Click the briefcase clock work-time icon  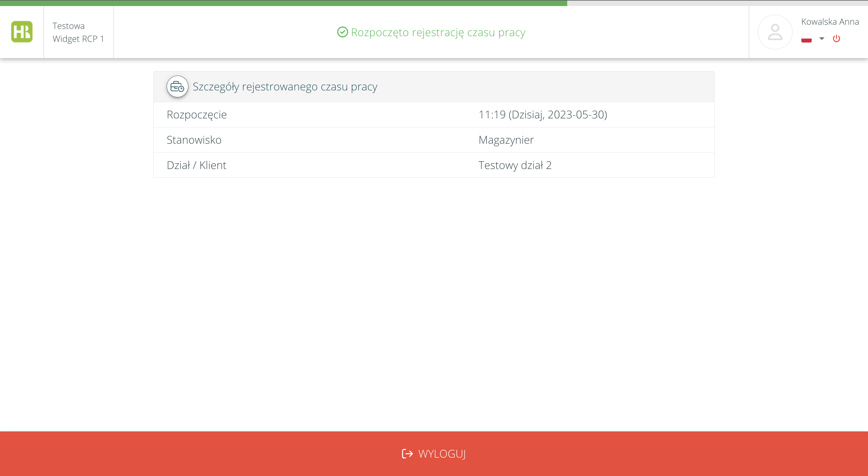(177, 87)
